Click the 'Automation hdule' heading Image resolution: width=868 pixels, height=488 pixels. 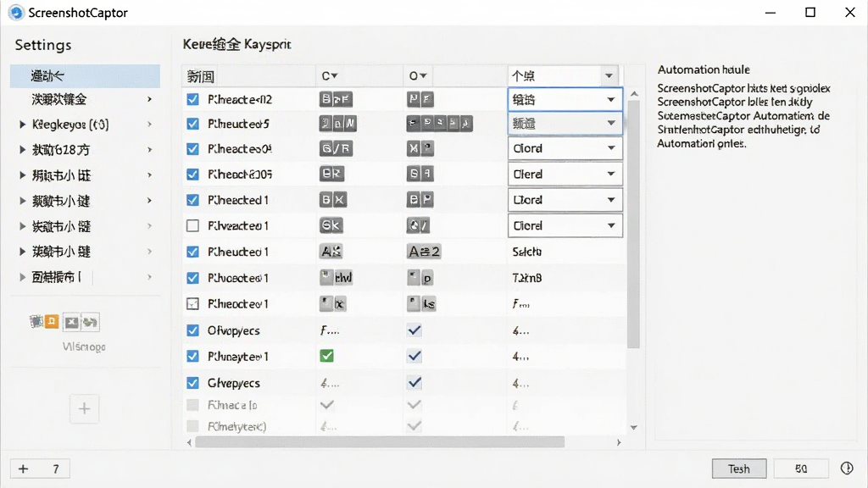704,69
